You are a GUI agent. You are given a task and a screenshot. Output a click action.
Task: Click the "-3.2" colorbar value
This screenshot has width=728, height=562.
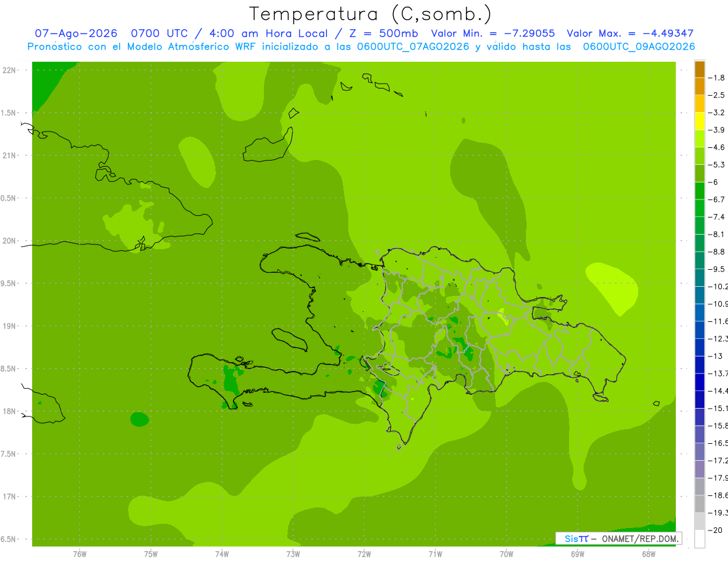click(716, 113)
